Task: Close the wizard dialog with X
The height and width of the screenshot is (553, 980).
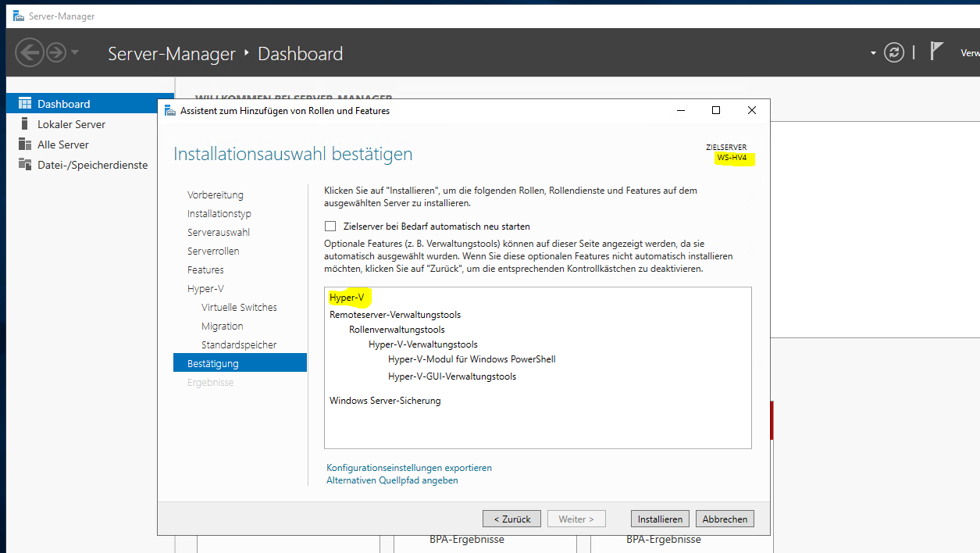Action: [752, 111]
